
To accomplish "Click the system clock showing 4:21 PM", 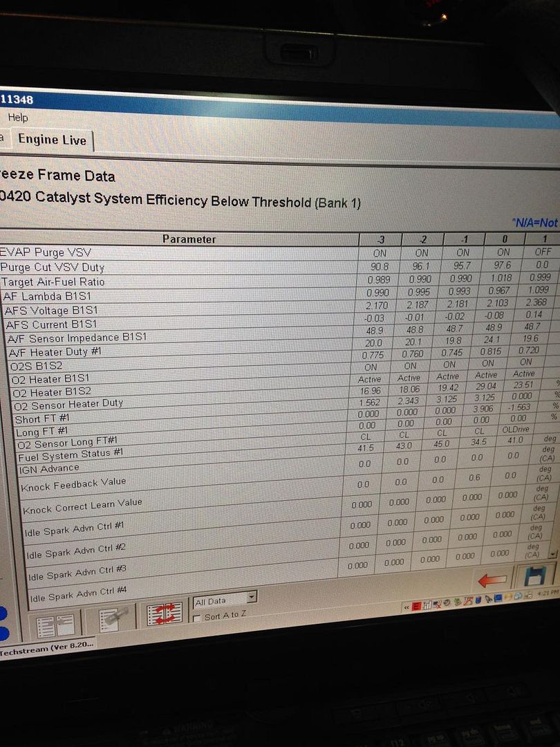I will (545, 593).
